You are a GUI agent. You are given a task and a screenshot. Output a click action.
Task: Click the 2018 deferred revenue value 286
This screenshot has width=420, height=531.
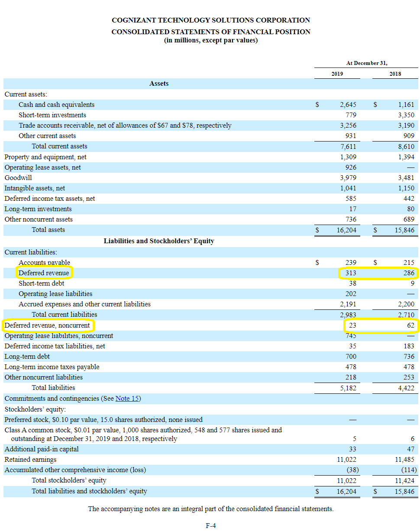click(x=408, y=273)
